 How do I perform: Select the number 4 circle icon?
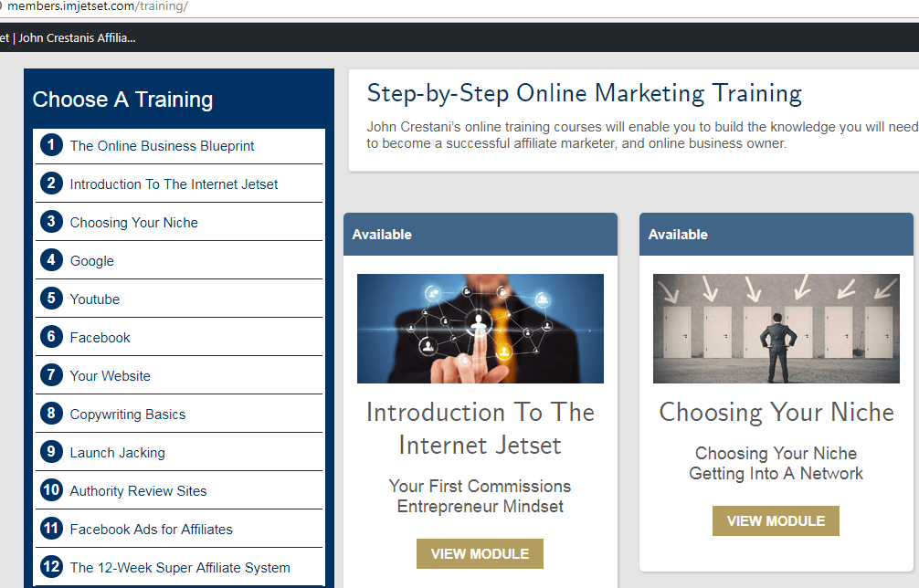click(51, 260)
